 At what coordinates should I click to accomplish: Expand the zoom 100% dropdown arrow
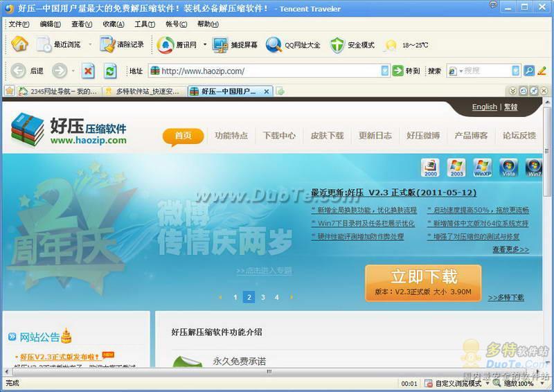click(542, 383)
